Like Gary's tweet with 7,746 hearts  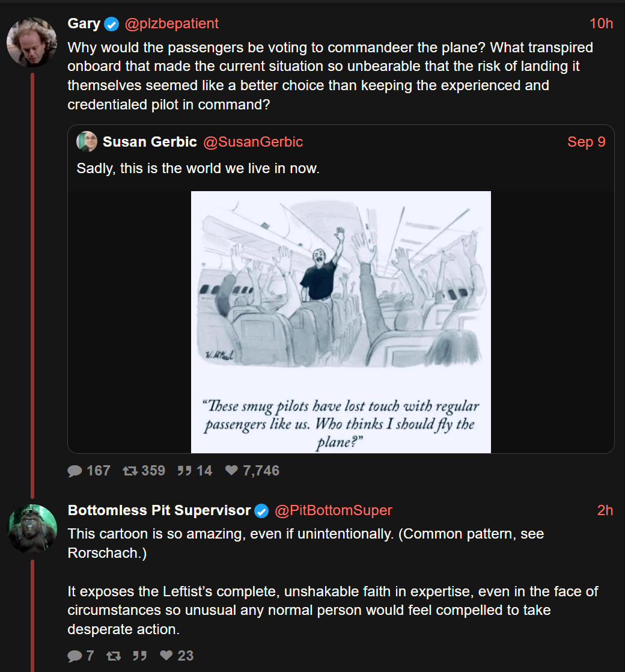point(231,471)
